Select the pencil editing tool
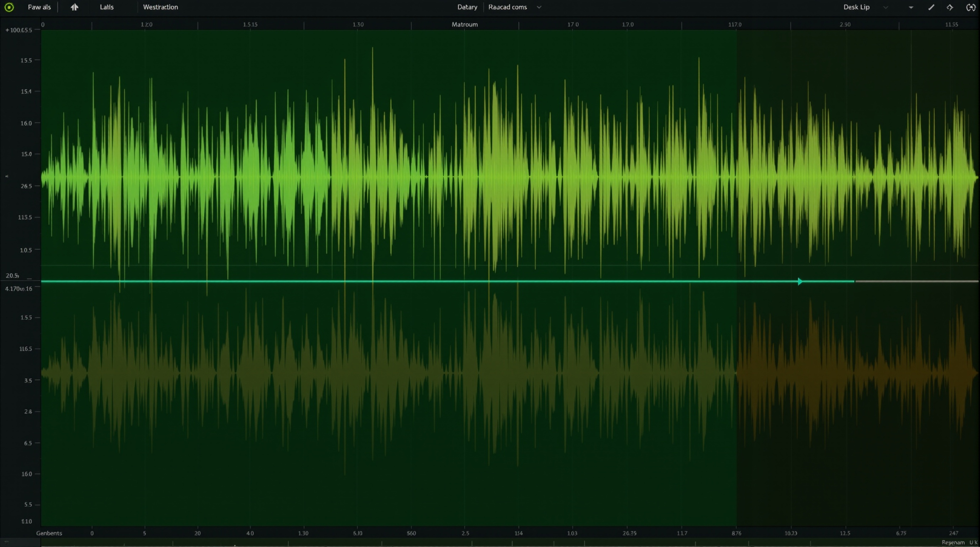 (x=931, y=7)
